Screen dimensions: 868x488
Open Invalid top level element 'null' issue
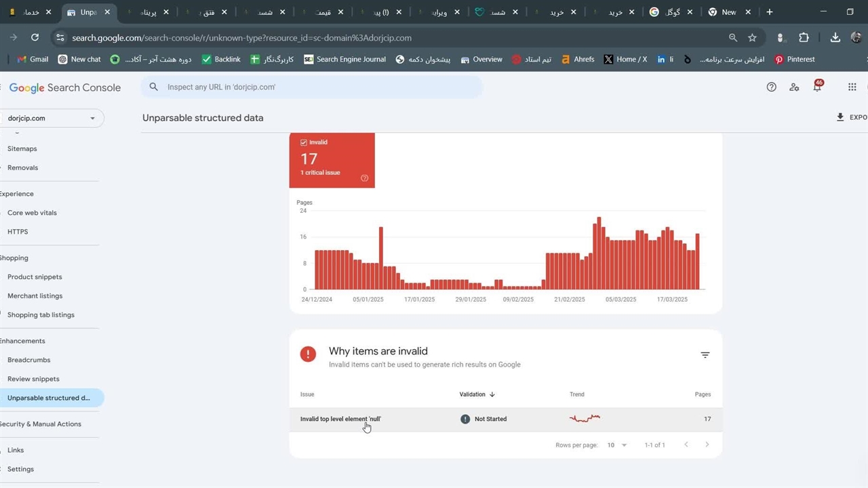coord(340,419)
